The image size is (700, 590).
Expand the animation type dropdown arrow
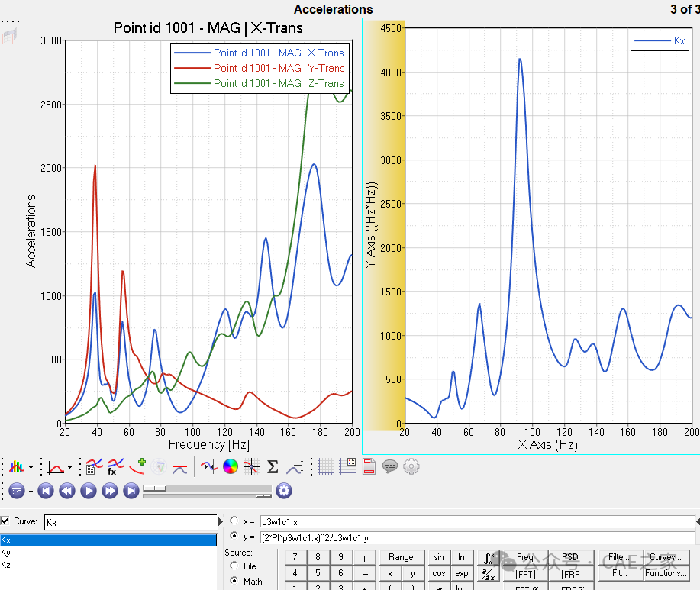[x=31, y=492]
